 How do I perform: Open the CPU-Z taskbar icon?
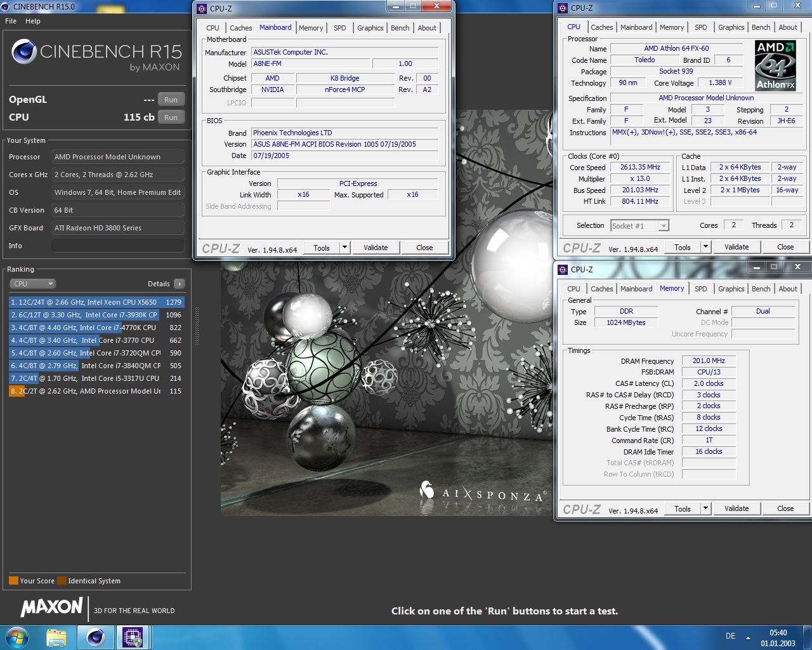point(133,637)
